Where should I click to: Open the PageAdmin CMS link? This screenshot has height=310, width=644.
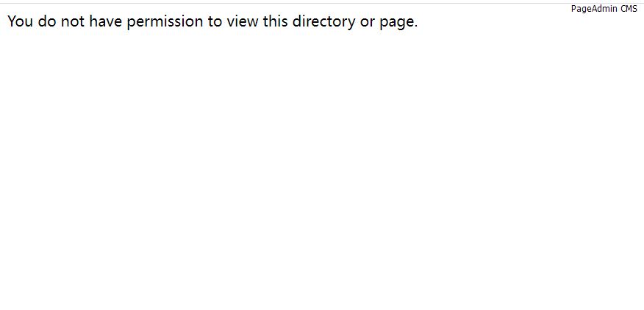point(604,9)
